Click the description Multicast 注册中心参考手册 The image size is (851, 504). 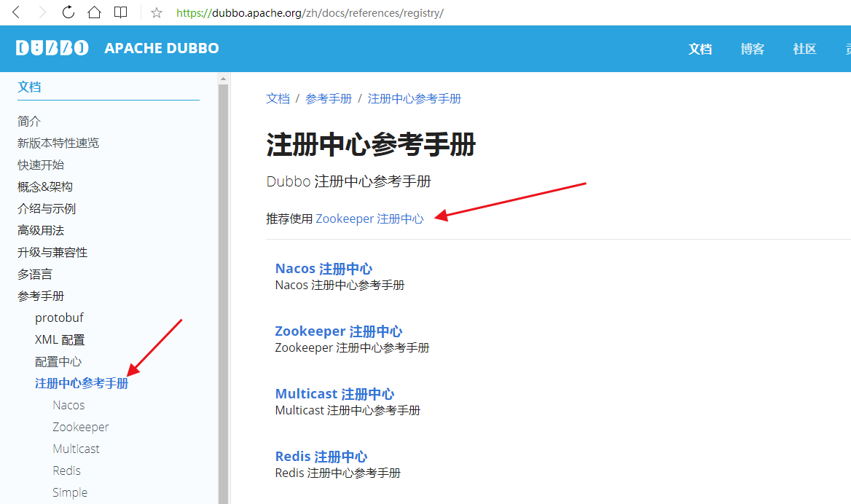tap(348, 411)
